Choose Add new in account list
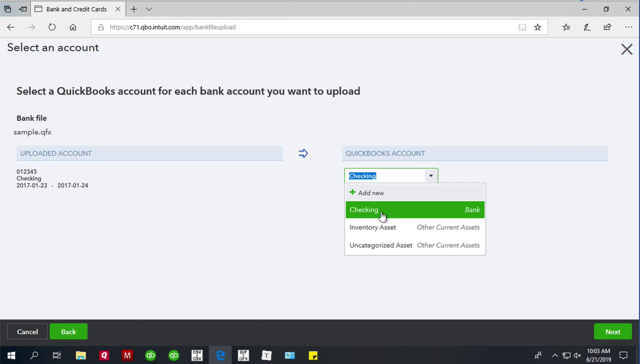The width and height of the screenshot is (640, 364). (415, 193)
